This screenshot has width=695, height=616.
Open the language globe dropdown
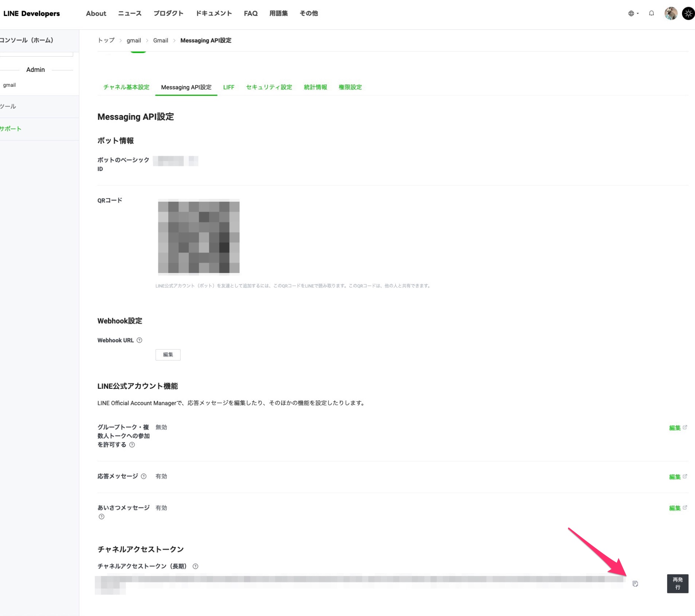pos(633,13)
